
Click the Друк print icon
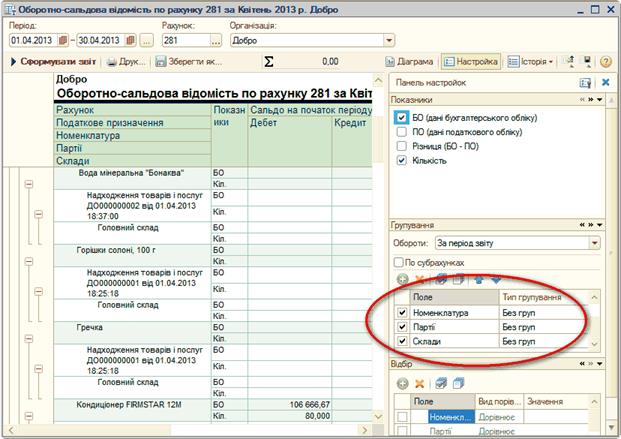click(111, 62)
